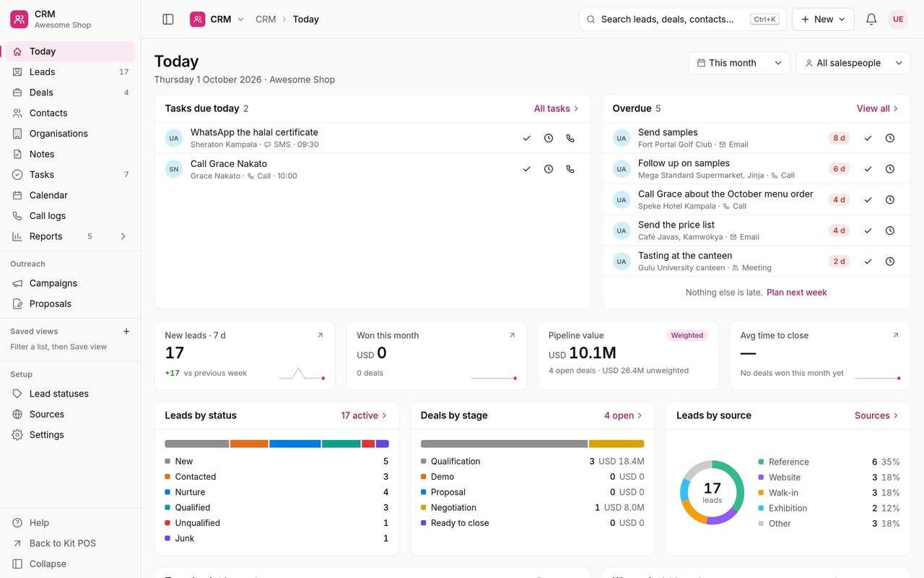Go to Leads in the sidebar
Viewport: 924px width, 578px height.
pos(70,72)
